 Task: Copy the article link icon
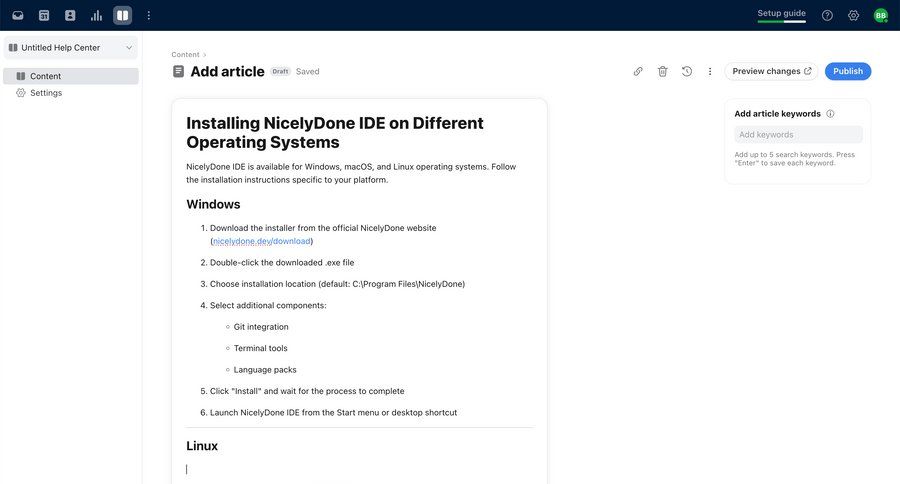point(638,71)
